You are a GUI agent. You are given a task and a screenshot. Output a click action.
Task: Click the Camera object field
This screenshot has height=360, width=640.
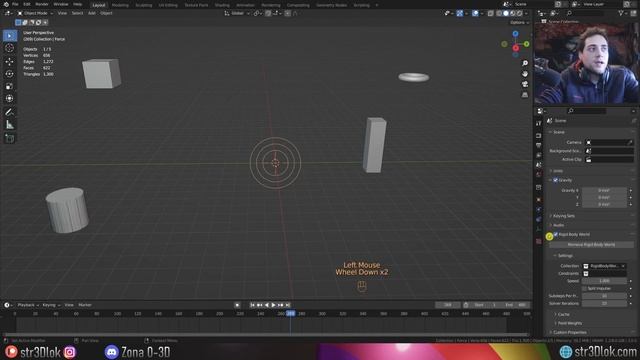(x=609, y=142)
